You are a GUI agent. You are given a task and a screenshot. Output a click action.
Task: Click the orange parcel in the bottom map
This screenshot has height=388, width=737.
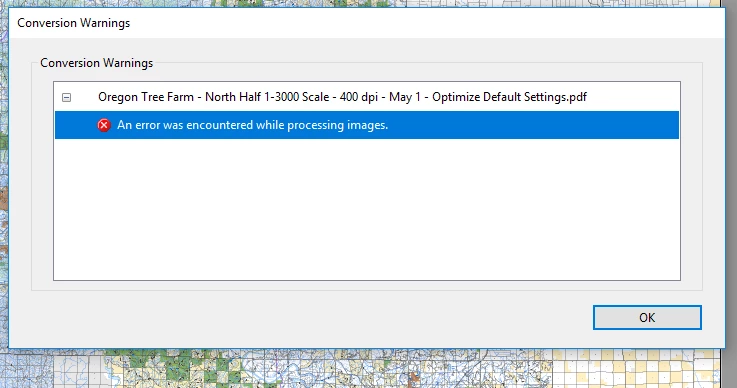(x=414, y=377)
